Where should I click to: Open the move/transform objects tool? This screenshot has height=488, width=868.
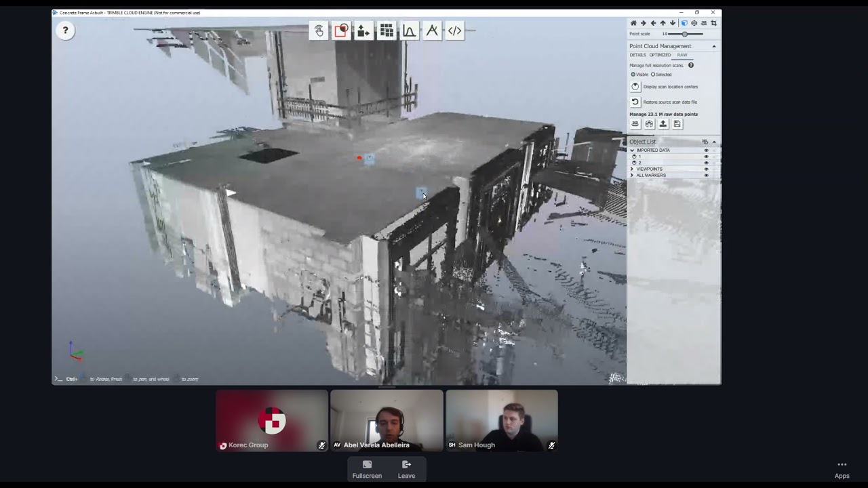click(363, 30)
